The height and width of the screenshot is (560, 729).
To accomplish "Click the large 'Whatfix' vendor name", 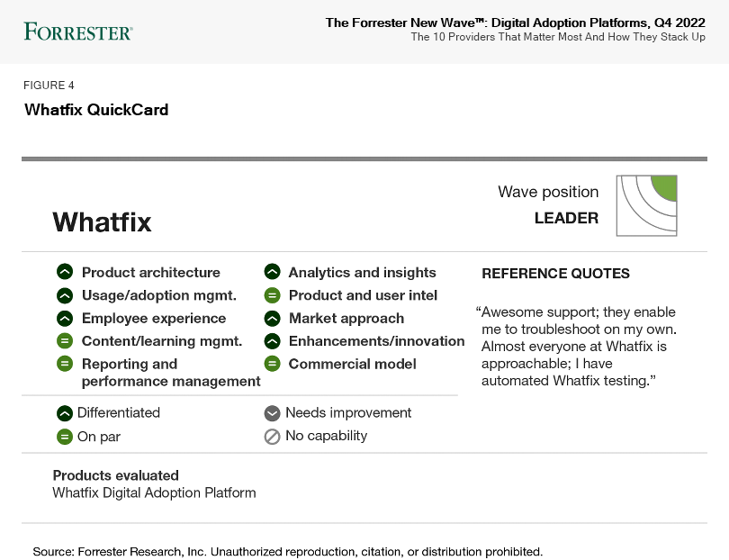I will [x=102, y=221].
